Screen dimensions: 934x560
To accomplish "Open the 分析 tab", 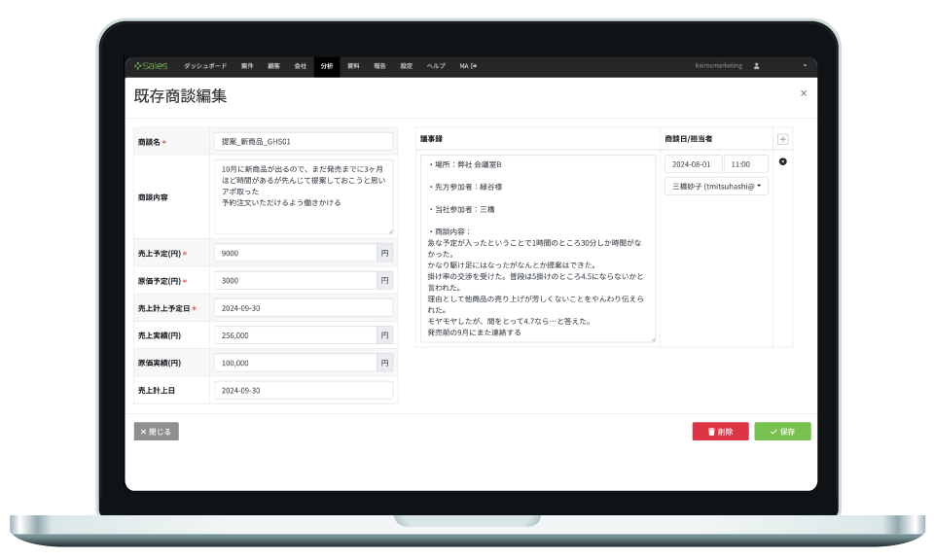I will (x=327, y=66).
